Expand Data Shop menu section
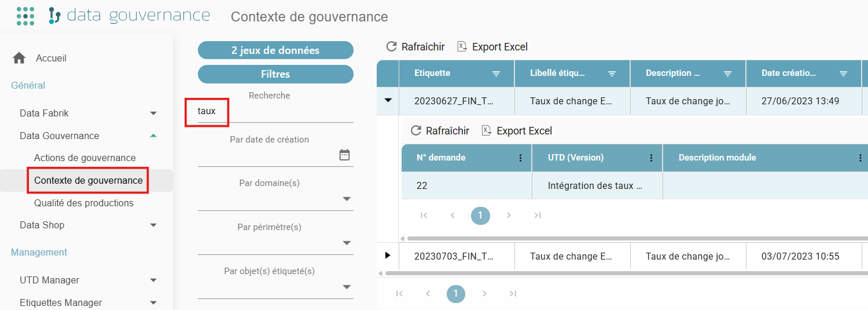This screenshot has height=310, width=868. 153,225
